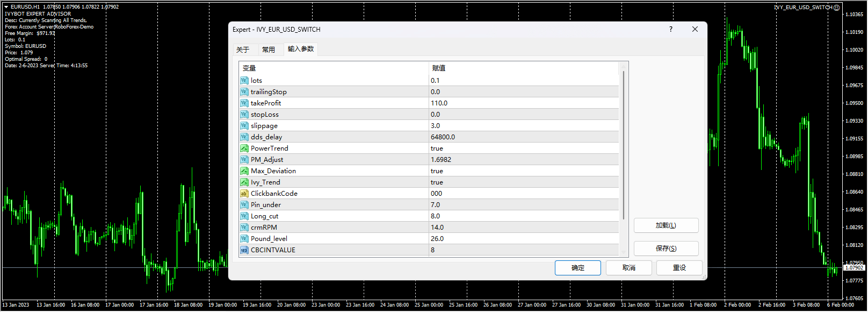Screen dimensions: 868x312
Task: Click the lots variable icon
Action: tap(244, 80)
